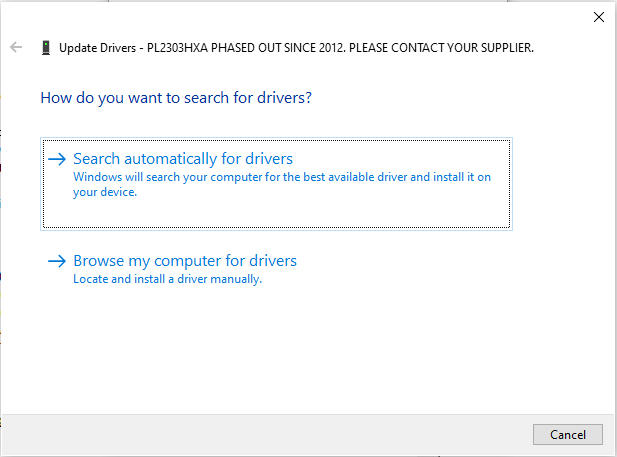Choose Search automatically for drivers
Image resolution: width=617 pixels, height=457 pixels.
click(276, 184)
